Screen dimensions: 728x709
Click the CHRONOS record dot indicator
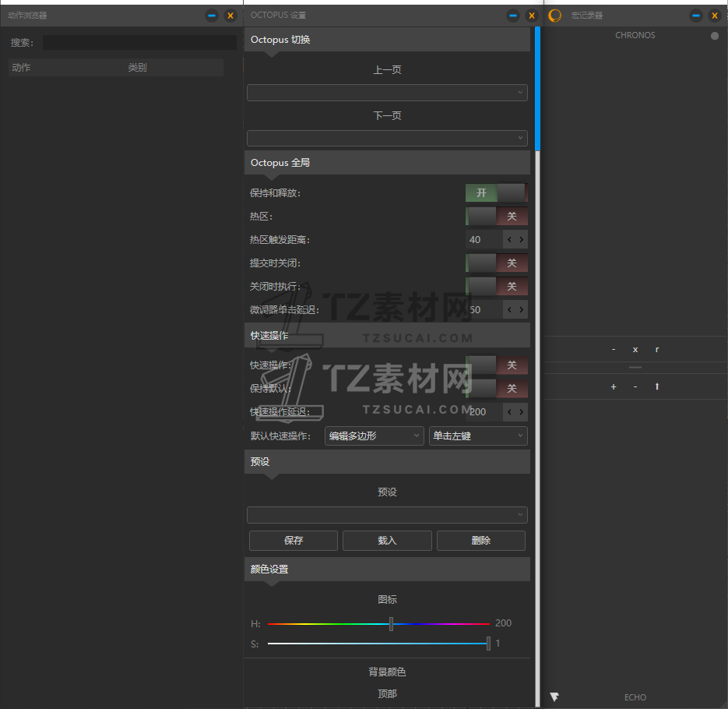[x=715, y=36]
